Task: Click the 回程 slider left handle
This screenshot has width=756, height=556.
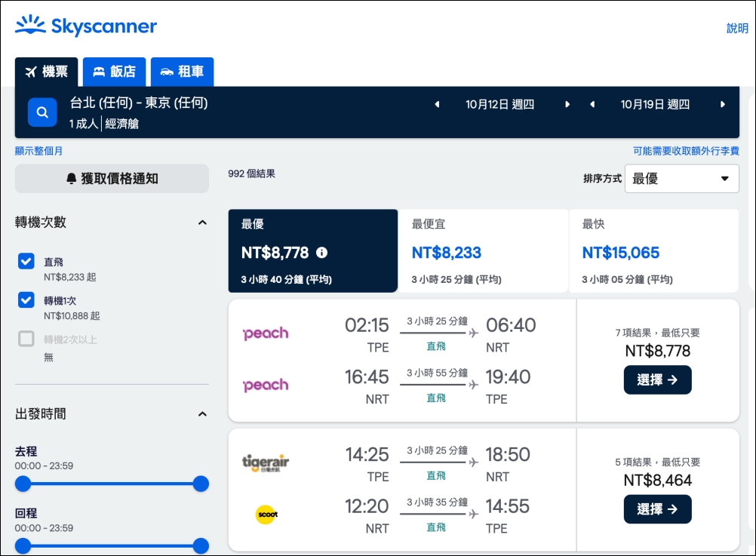Action: coord(23,546)
